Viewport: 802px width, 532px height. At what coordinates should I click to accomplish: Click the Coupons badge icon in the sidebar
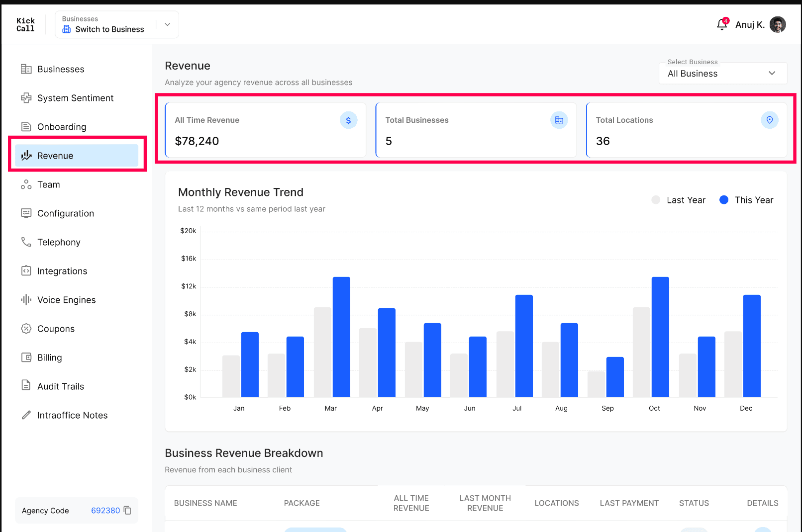point(26,329)
